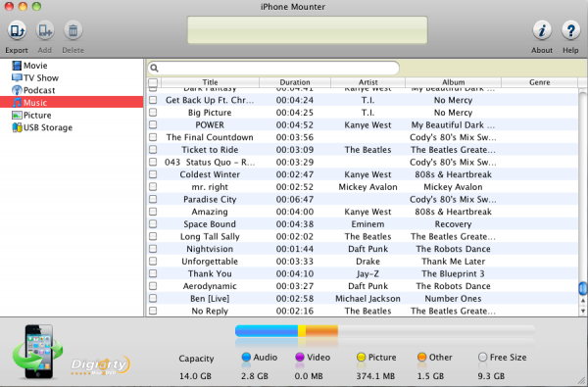Click the Add toolbar icon
The height and width of the screenshot is (387, 588).
45,30
